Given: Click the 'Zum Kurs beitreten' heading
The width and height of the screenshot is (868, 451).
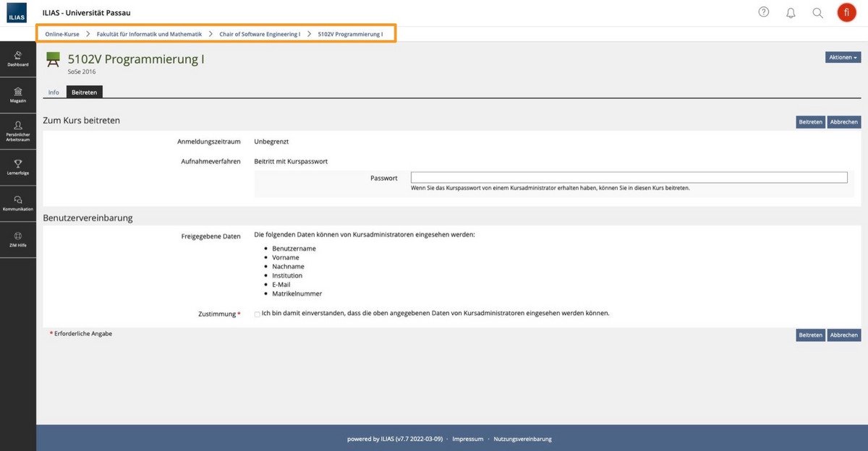Looking at the screenshot, I should 82,120.
